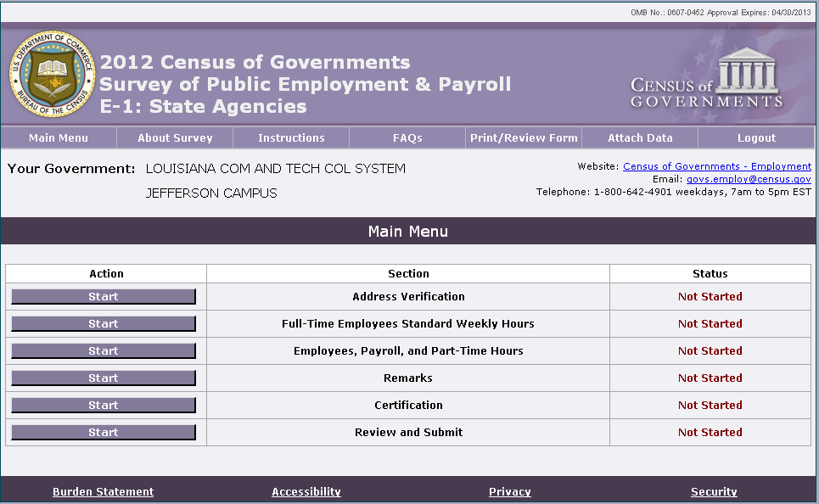Image resolution: width=819 pixels, height=504 pixels.
Task: Start the Remarks section
Action: point(104,378)
